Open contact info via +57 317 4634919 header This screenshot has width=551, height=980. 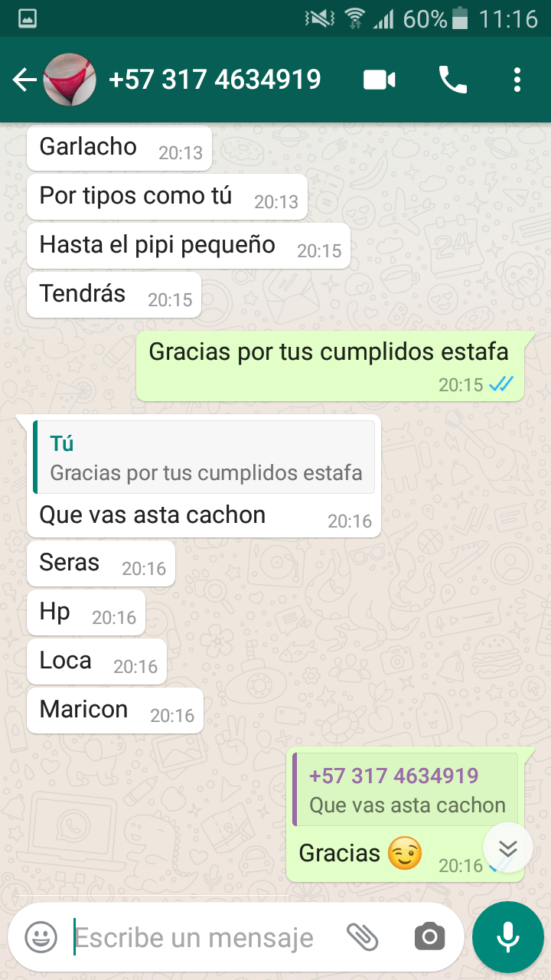click(214, 80)
